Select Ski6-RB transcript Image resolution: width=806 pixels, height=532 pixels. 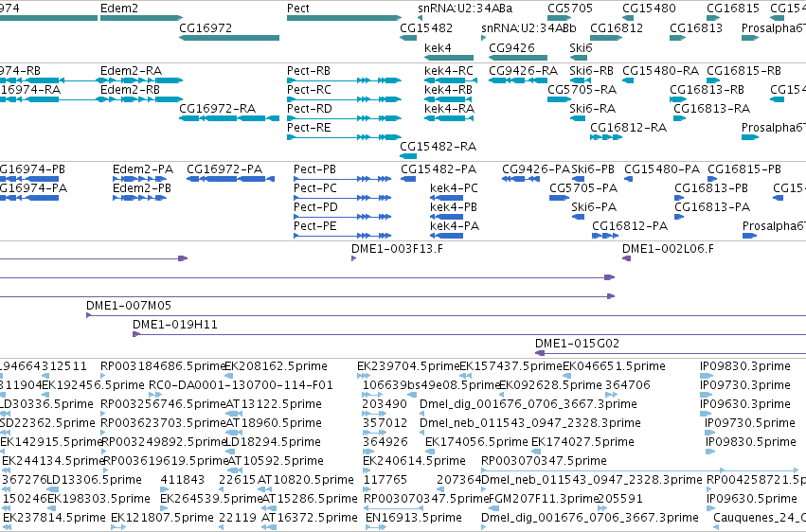(581, 80)
